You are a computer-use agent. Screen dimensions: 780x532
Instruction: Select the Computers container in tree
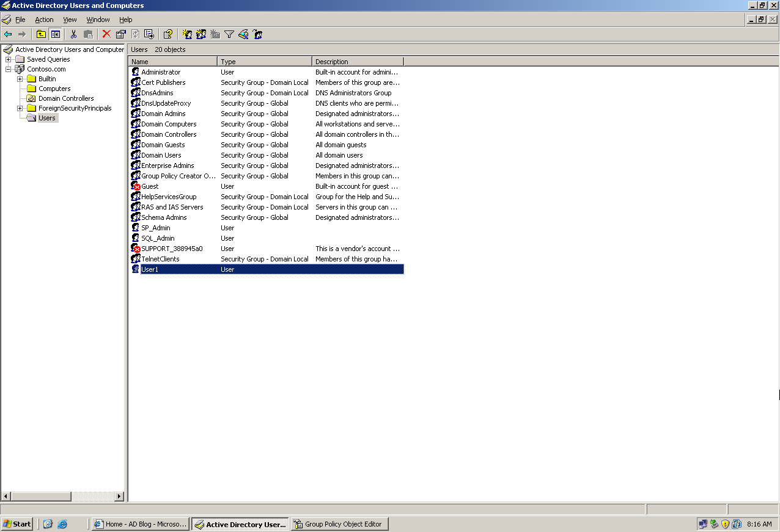coord(54,89)
